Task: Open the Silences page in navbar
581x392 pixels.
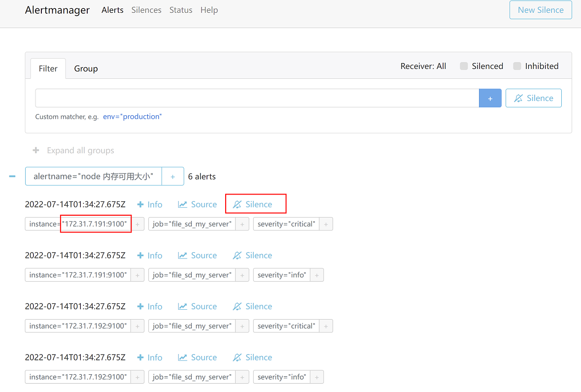Action: (x=146, y=10)
